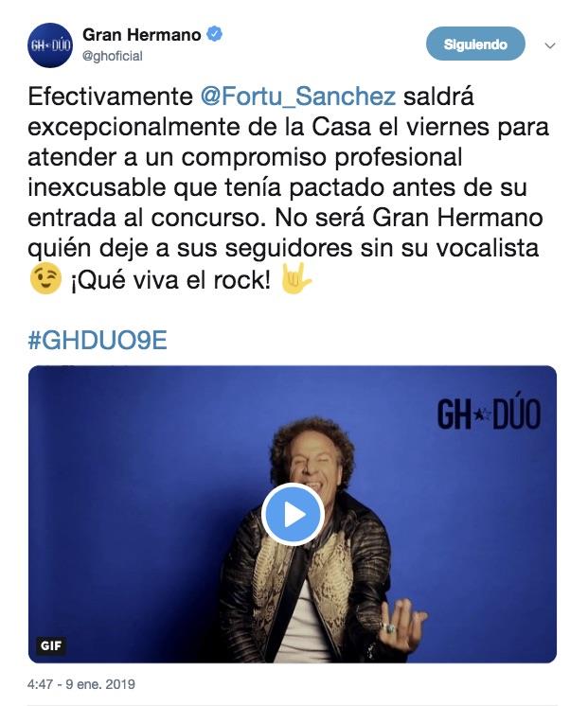Click the GIF label badge
Screen dimensions: 588x706
pos(51,646)
